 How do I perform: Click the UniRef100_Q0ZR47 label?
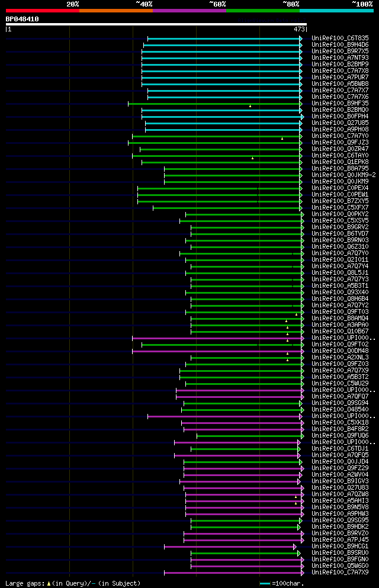[x=340, y=149]
